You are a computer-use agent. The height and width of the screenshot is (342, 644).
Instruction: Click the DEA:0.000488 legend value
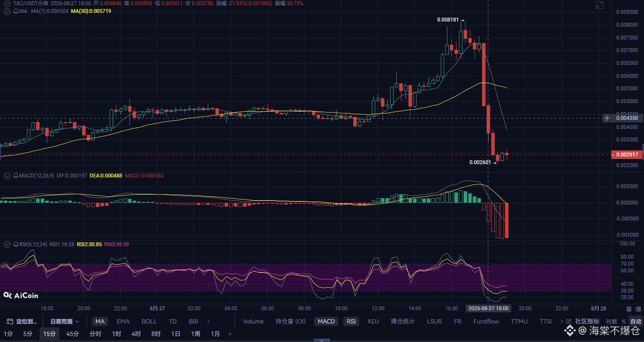point(105,176)
